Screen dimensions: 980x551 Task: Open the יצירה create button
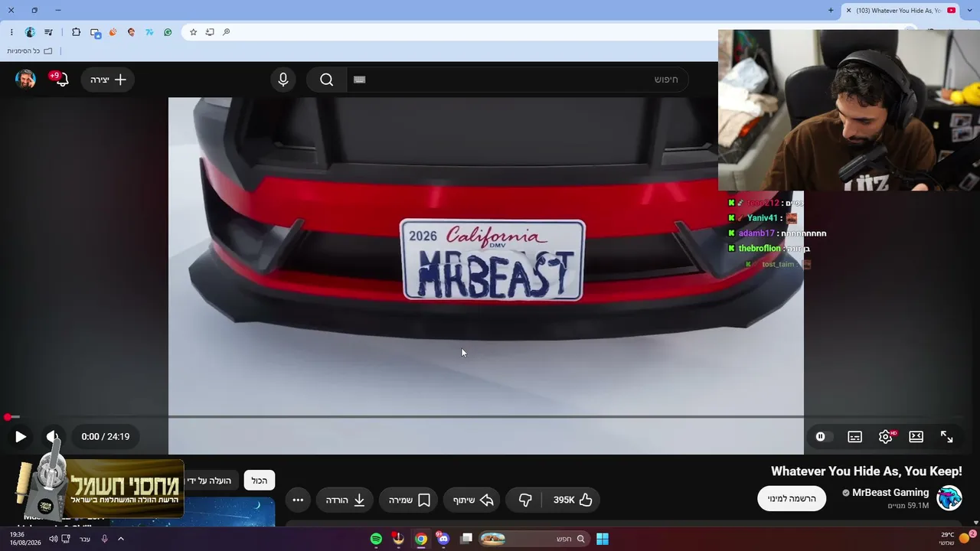point(107,80)
